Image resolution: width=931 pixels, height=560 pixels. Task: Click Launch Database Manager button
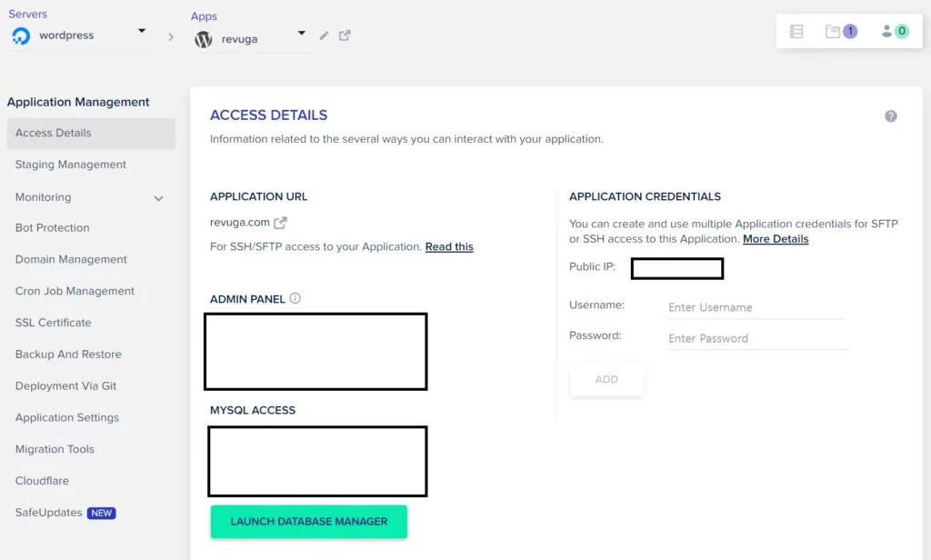click(309, 522)
